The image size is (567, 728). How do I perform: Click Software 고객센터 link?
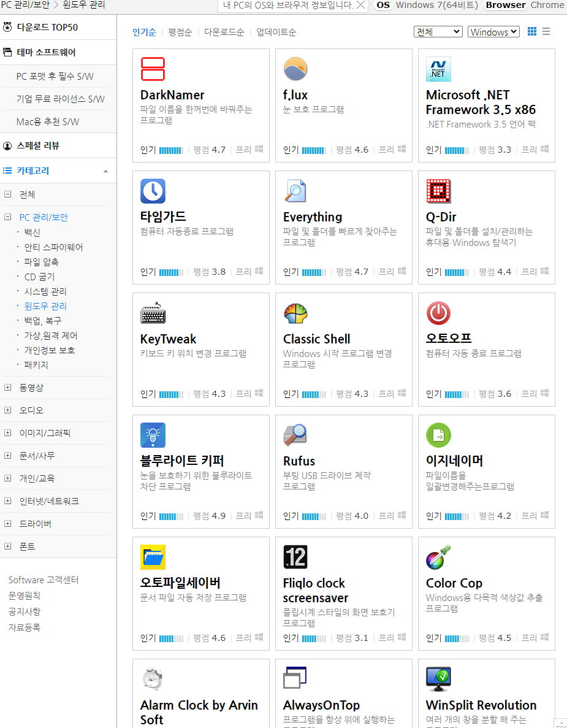(x=44, y=580)
